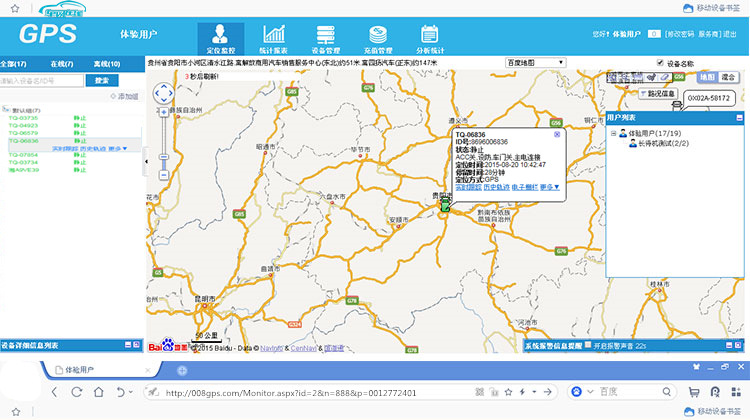Minimize 设备详细信息列表 panel
Viewport: 750px width, 420px height.
[x=128, y=344]
